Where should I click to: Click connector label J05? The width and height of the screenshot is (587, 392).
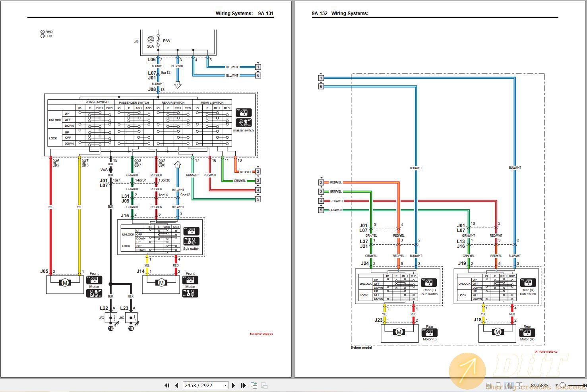(44, 271)
